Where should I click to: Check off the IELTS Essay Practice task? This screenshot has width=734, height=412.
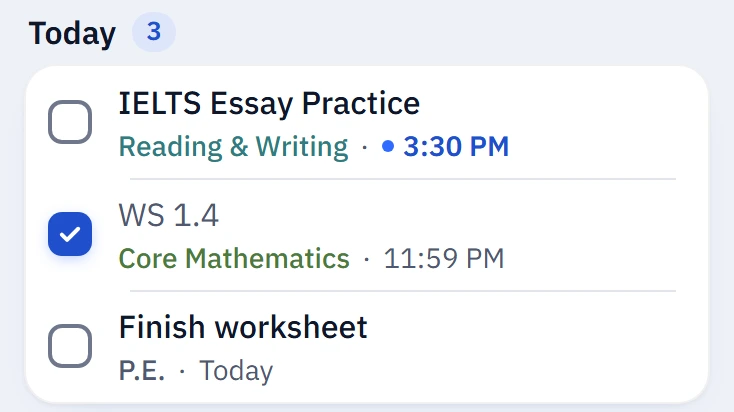[70, 122]
